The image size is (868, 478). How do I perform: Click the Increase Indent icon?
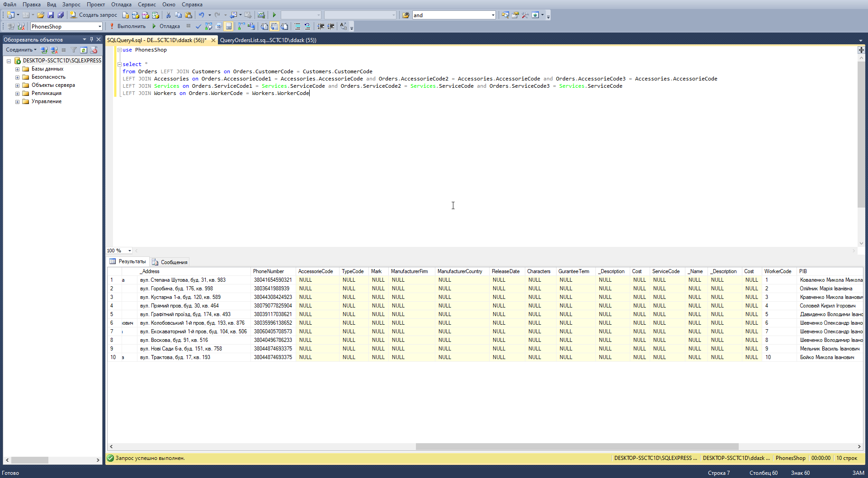point(331,26)
